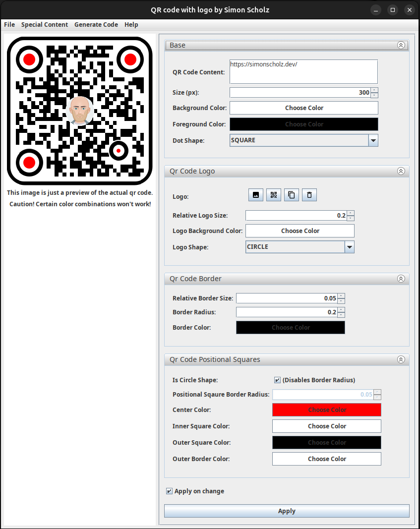420x529 pixels.
Task: Collapse the Qr Code Logo section
Action: click(x=401, y=171)
